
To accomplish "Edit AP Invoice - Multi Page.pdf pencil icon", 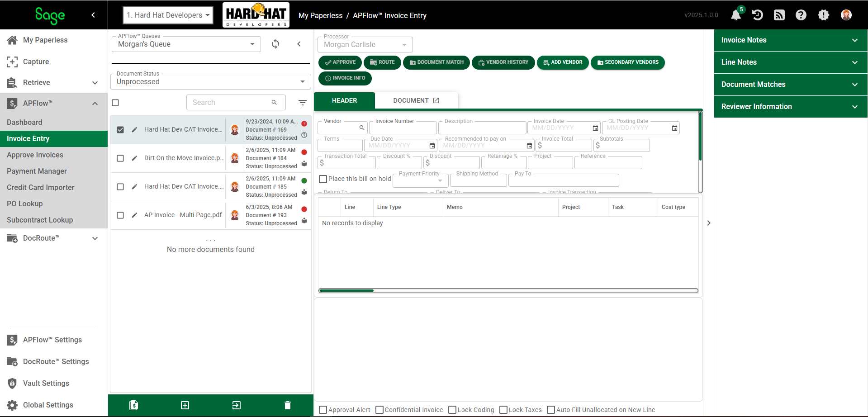I will tap(134, 215).
